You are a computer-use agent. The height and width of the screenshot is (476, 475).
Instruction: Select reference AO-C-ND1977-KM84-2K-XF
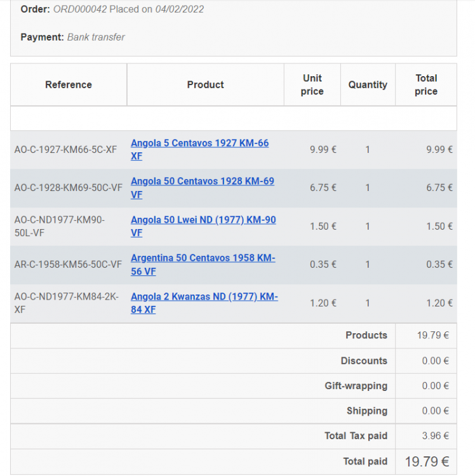67,303
